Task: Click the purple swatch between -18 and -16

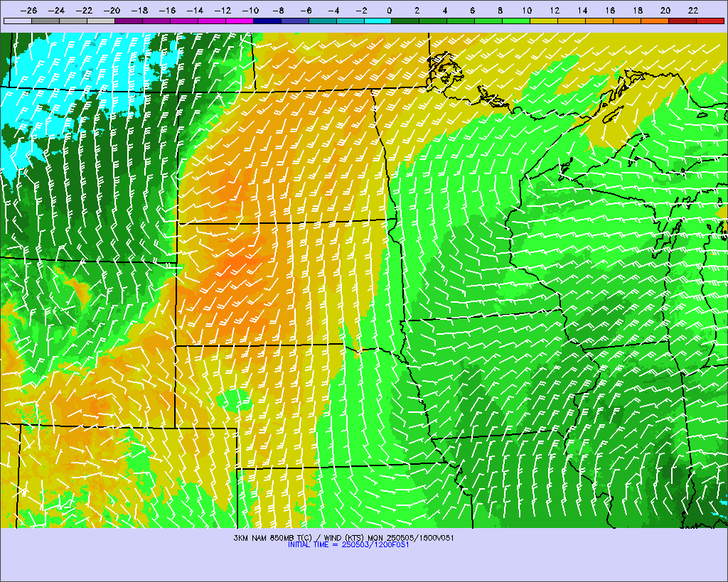Action: (156, 21)
